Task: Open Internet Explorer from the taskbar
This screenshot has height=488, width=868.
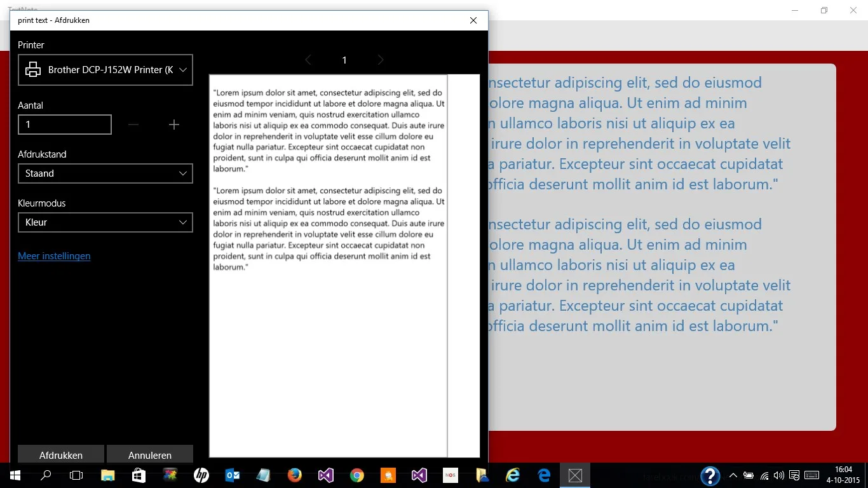Action: click(512, 475)
